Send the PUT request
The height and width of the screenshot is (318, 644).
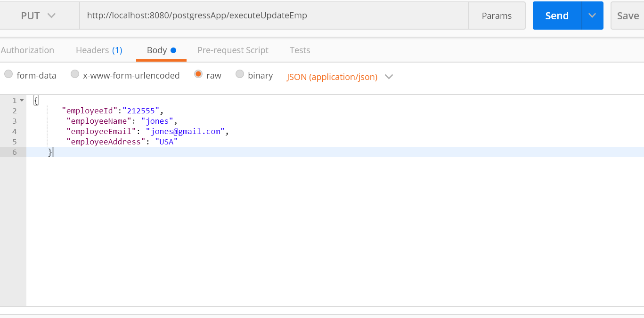557,16
